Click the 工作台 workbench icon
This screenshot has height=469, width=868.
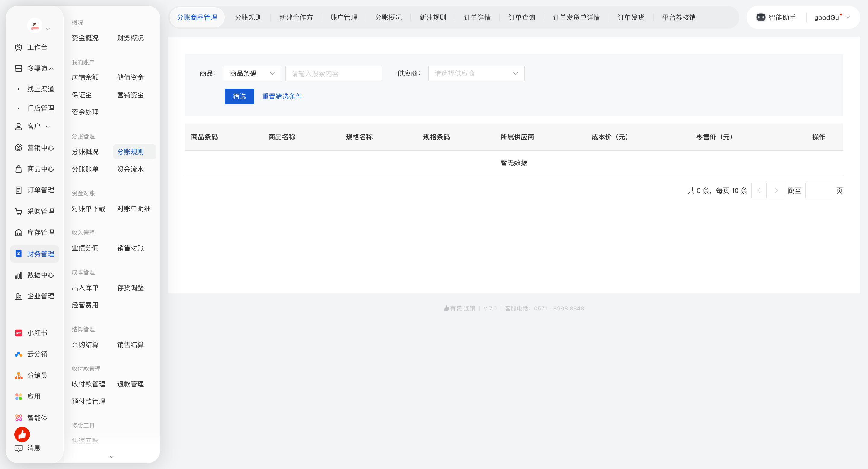[18, 48]
